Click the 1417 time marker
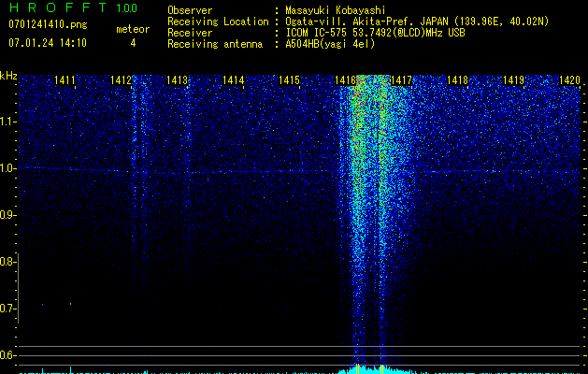Screen dimensions: 588x374 tap(401, 79)
